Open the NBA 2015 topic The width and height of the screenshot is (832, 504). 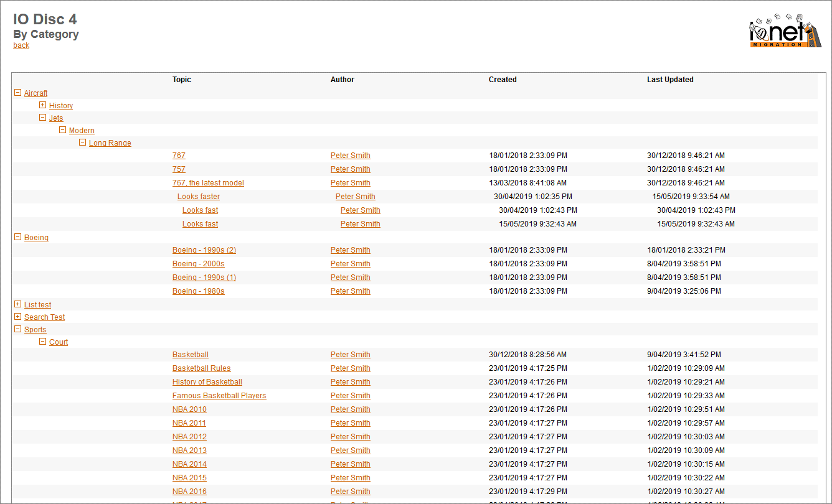point(189,478)
